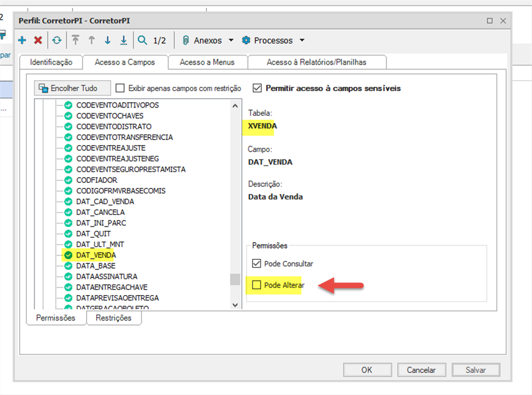Select CODEVENTOADITIVOPOS in the field tree
532x395 pixels.
coord(117,105)
